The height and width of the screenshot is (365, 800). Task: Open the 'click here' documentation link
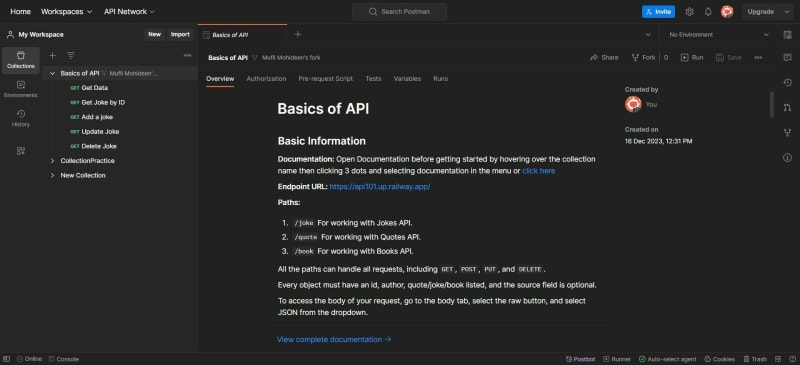(x=538, y=171)
